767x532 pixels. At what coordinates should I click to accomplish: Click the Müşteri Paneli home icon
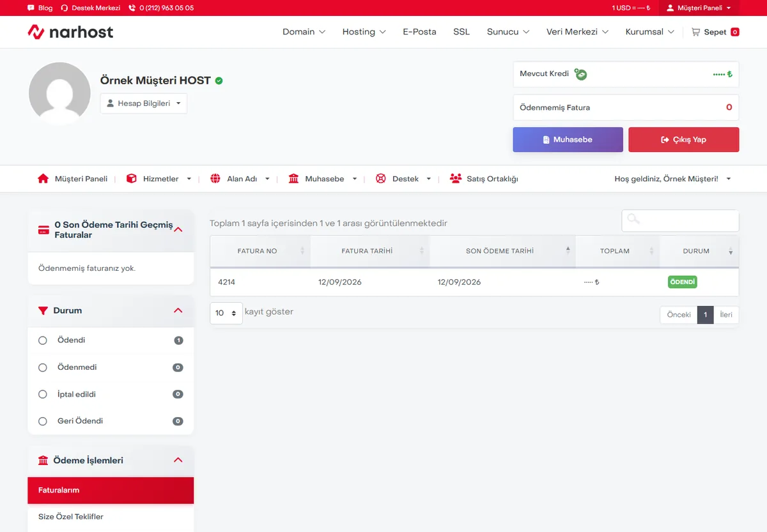(x=43, y=179)
